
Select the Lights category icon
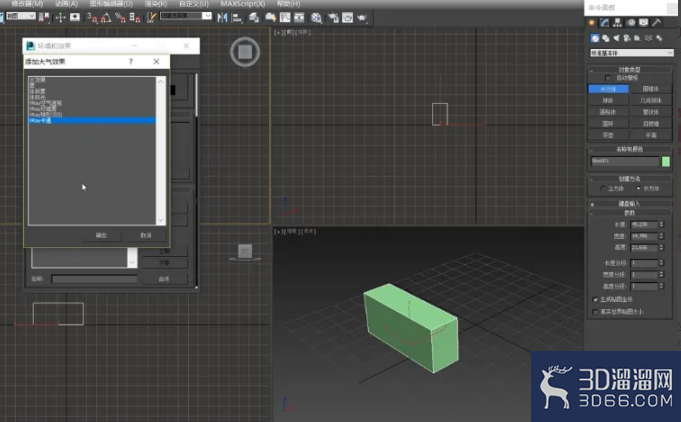pyautogui.click(x=616, y=38)
